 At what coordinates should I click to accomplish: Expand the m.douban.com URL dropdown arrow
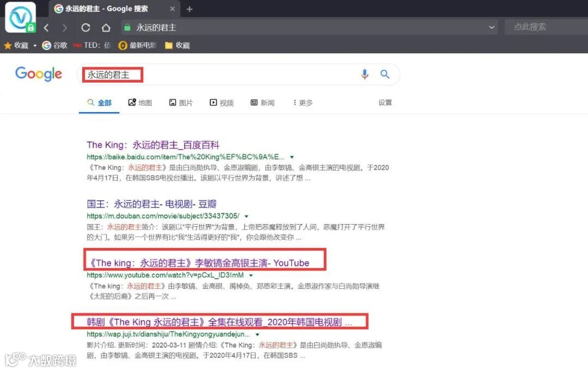(x=247, y=216)
